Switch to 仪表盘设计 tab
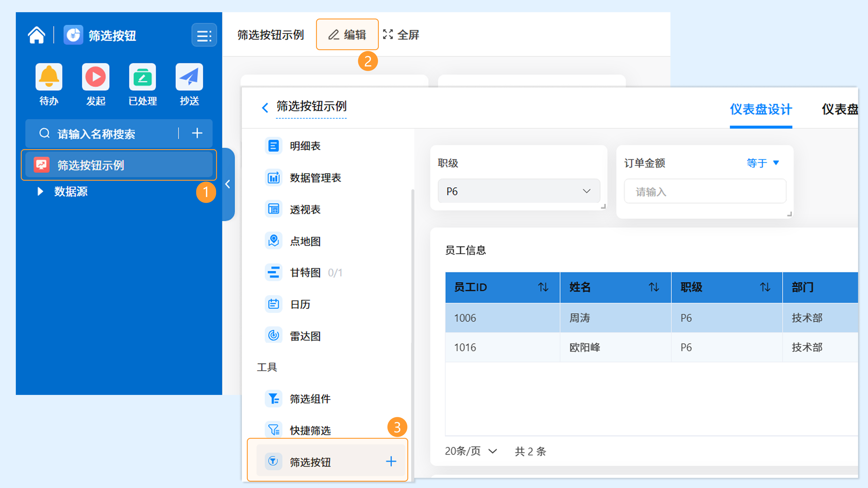The height and width of the screenshot is (488, 868). pos(761,109)
